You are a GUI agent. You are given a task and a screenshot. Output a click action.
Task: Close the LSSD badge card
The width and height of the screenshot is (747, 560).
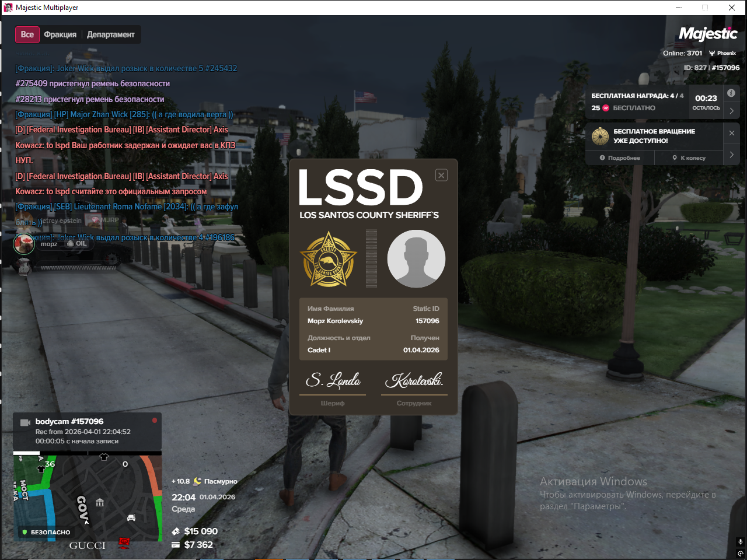click(x=442, y=175)
